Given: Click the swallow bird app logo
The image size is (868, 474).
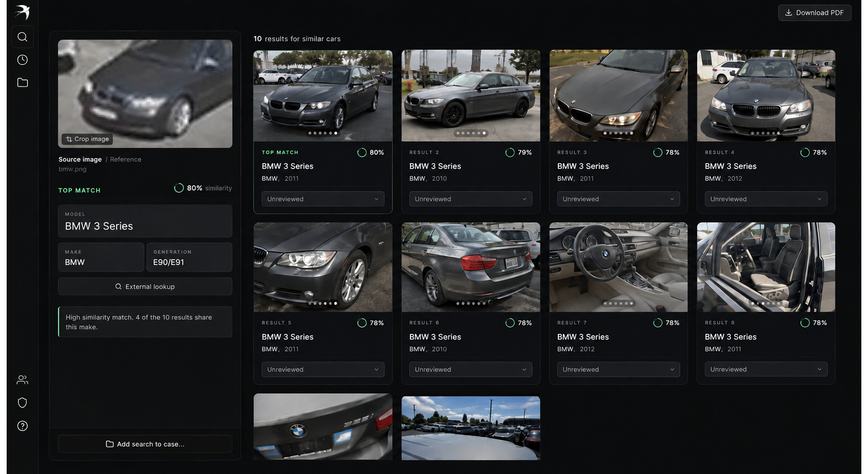Looking at the screenshot, I should coord(23,12).
